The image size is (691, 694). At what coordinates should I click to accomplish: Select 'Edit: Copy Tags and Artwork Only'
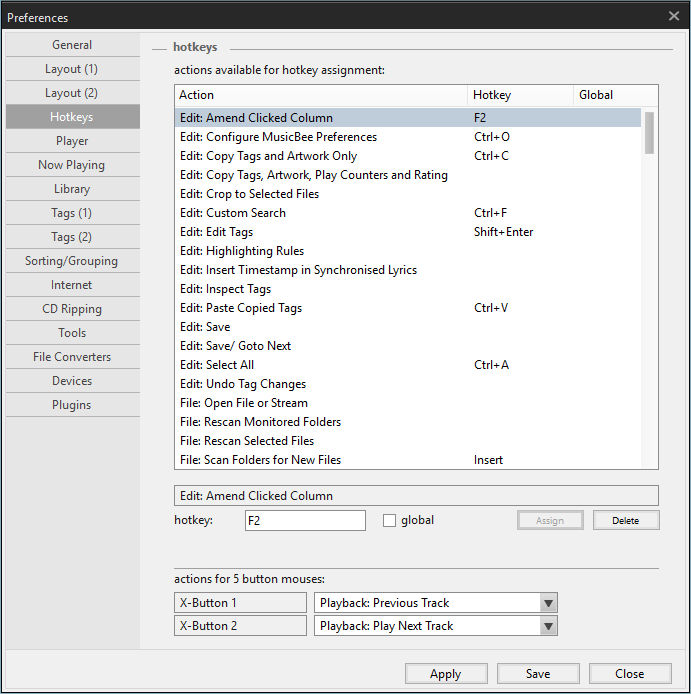[x=408, y=156]
